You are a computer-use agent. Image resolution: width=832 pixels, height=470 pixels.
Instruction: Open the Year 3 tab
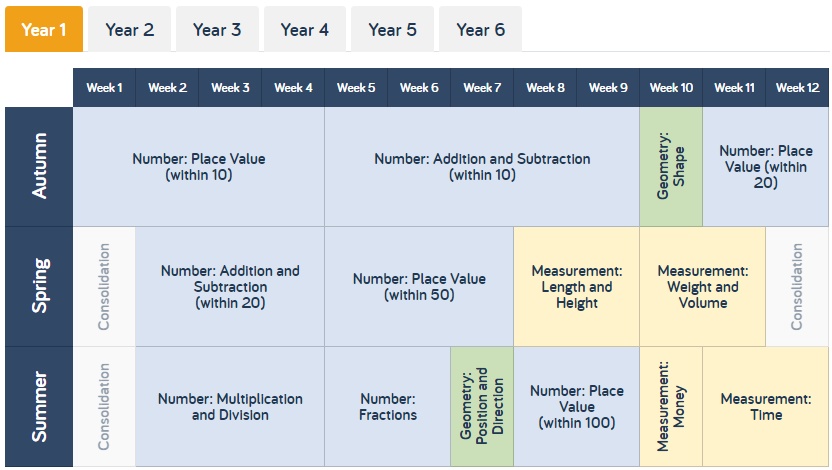point(217,29)
